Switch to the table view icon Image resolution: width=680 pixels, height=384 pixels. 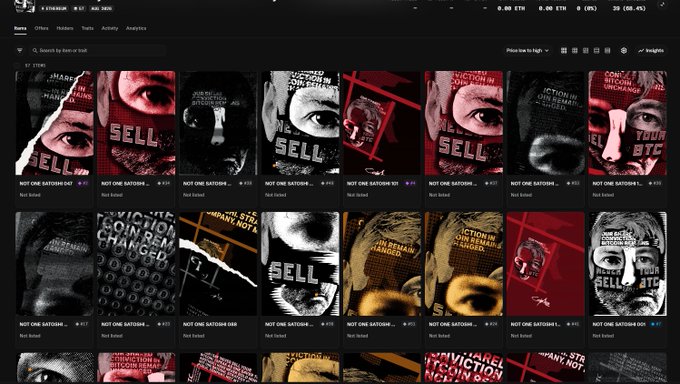[607, 51]
